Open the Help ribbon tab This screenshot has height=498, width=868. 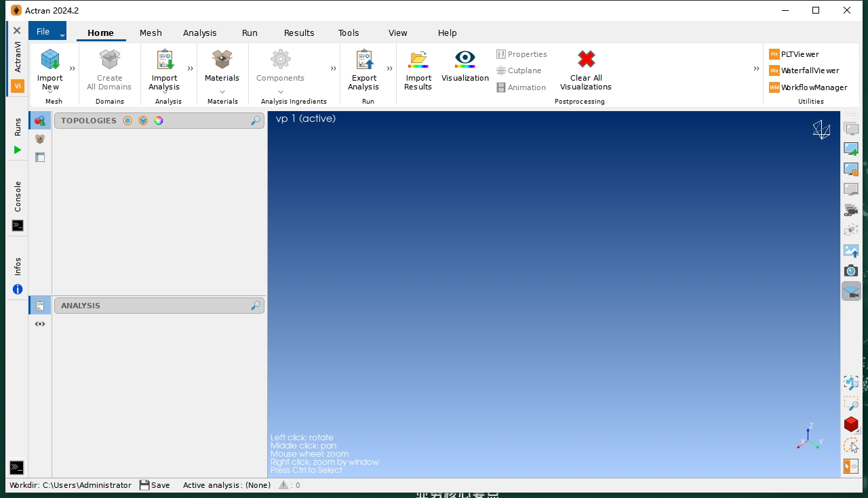tap(448, 33)
